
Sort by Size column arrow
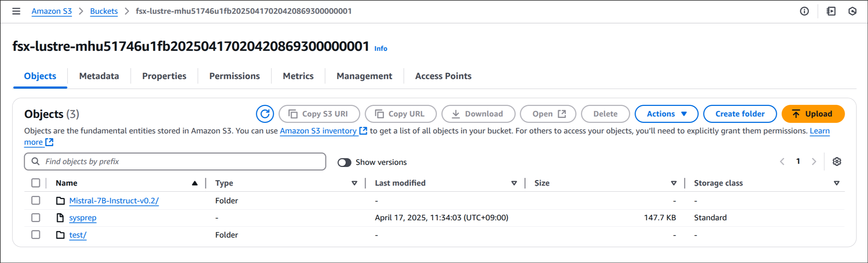pyautogui.click(x=674, y=183)
